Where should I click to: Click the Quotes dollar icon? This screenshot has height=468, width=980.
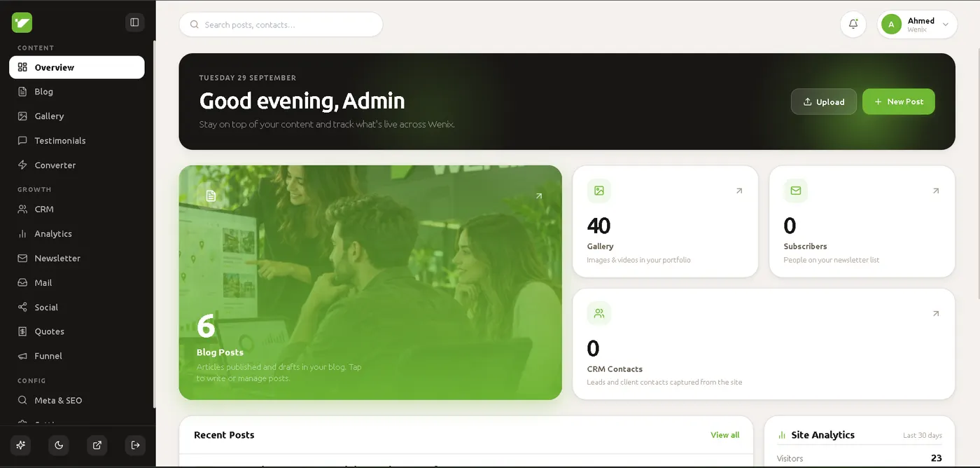pyautogui.click(x=22, y=331)
